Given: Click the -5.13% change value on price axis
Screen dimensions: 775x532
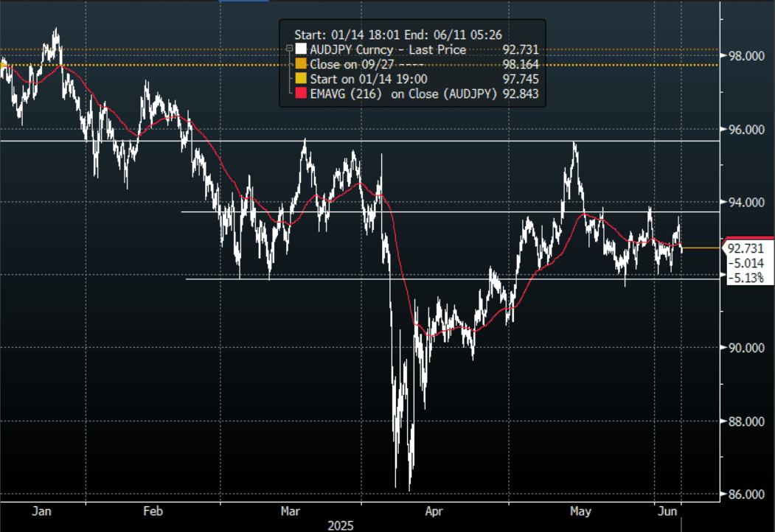Looking at the screenshot, I should [745, 278].
